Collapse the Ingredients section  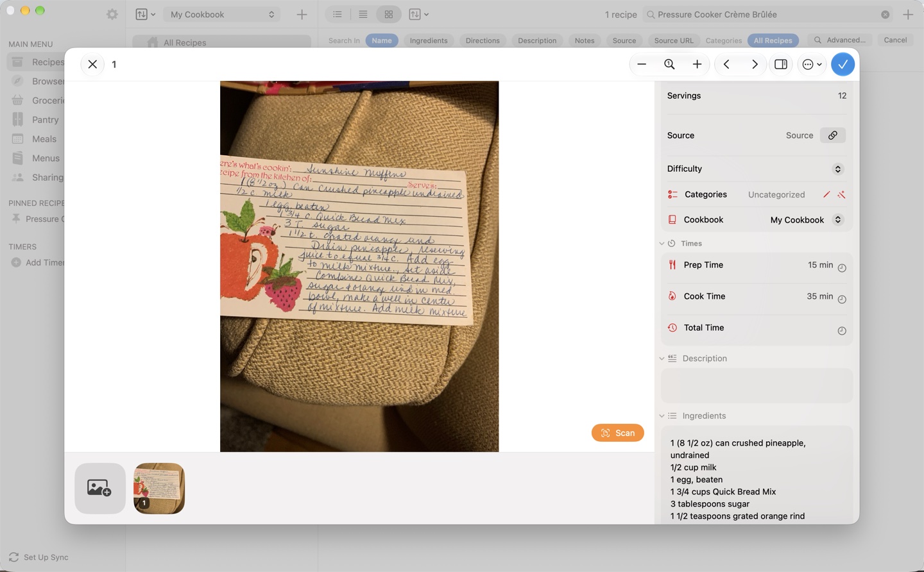(662, 416)
